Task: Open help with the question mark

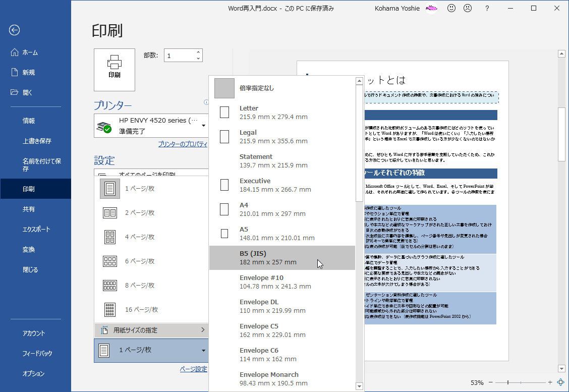Action: pos(487,8)
